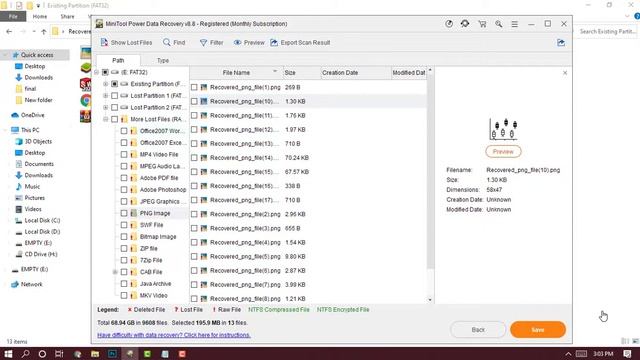Screen dimensions: 640x360
Task: Select the Bitmap Image folder
Action: [158, 237]
